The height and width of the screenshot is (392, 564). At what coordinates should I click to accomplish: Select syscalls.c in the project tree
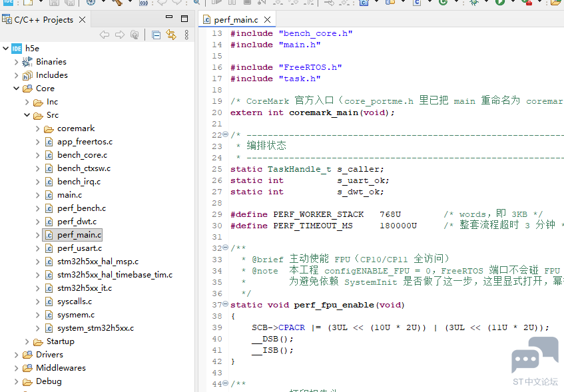75,301
